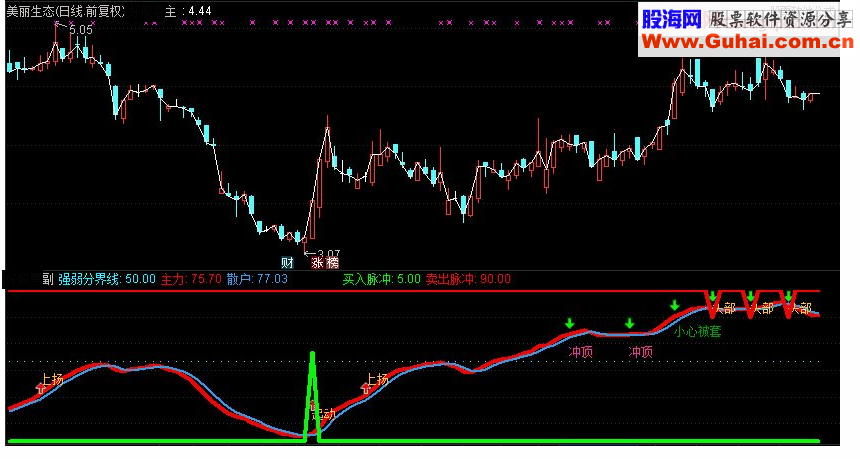Click the green 小心被套 warning label
Image resolution: width=860 pixels, height=459 pixels.
pos(697,331)
